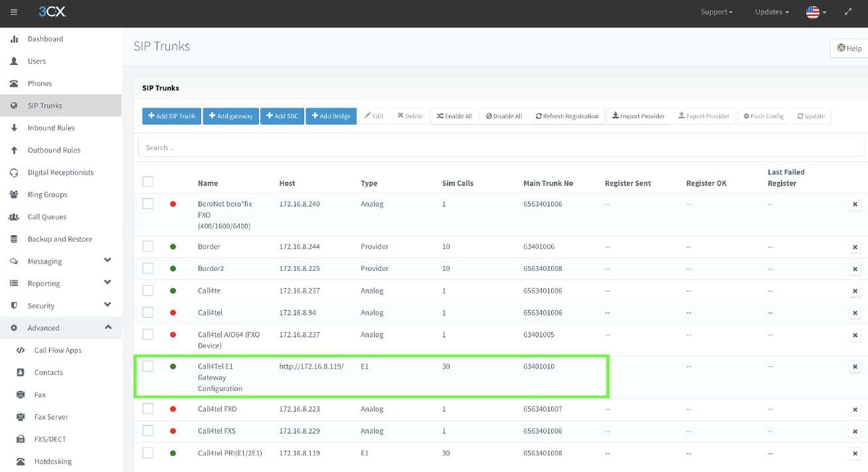Click the Users person icon
Image resolution: width=868 pixels, height=472 pixels.
click(14, 61)
